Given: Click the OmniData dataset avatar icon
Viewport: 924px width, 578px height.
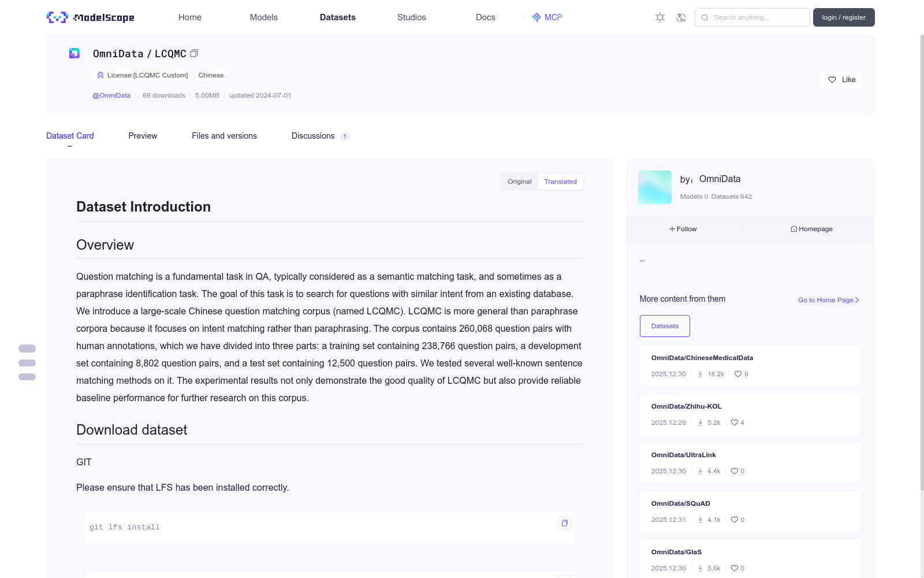Looking at the screenshot, I should click(x=74, y=53).
